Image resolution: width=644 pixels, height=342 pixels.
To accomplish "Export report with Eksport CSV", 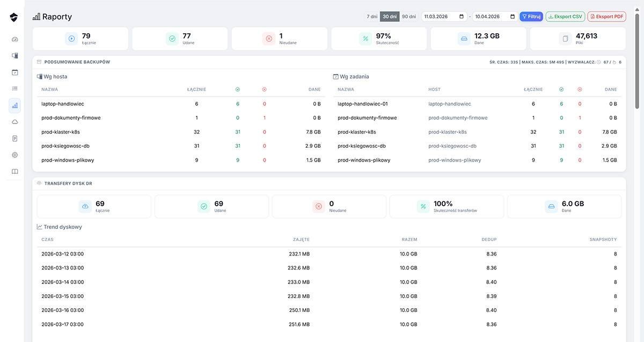I will 565,17.
